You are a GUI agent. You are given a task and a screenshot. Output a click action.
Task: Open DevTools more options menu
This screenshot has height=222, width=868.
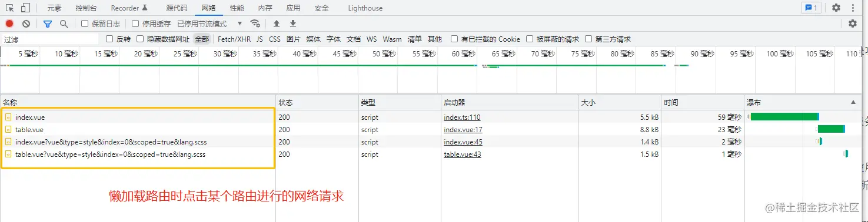coord(853,8)
